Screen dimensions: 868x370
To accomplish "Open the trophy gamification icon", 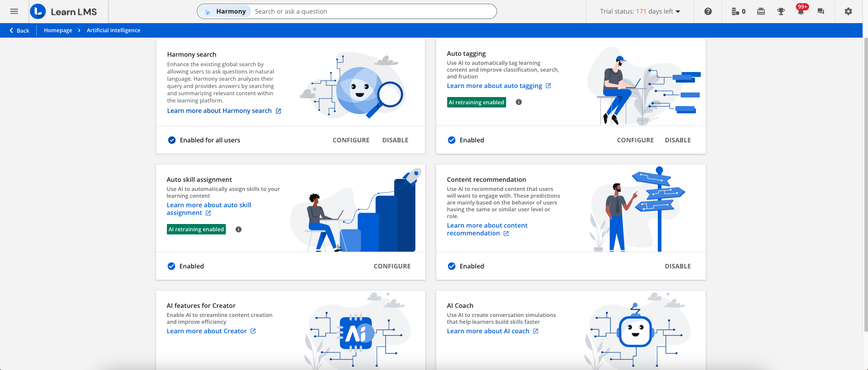I will point(781,11).
